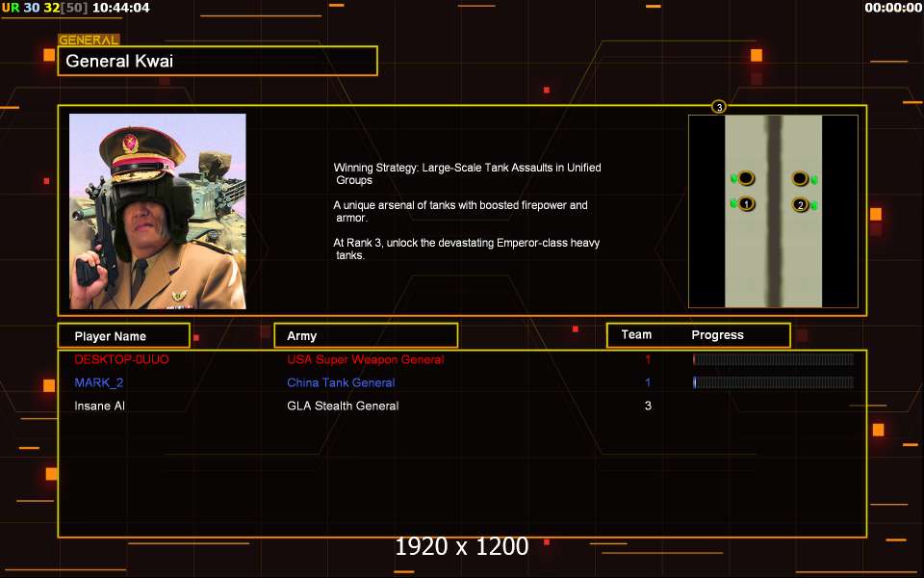Select player DESKTOP-0UUO
This screenshot has height=578, width=924.
pyautogui.click(x=121, y=359)
